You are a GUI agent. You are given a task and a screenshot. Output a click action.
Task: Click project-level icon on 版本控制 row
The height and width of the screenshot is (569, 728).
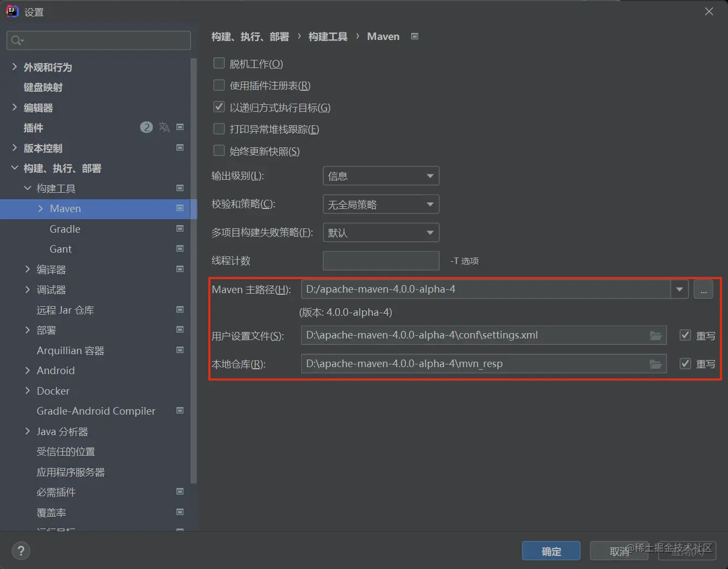pyautogui.click(x=180, y=147)
